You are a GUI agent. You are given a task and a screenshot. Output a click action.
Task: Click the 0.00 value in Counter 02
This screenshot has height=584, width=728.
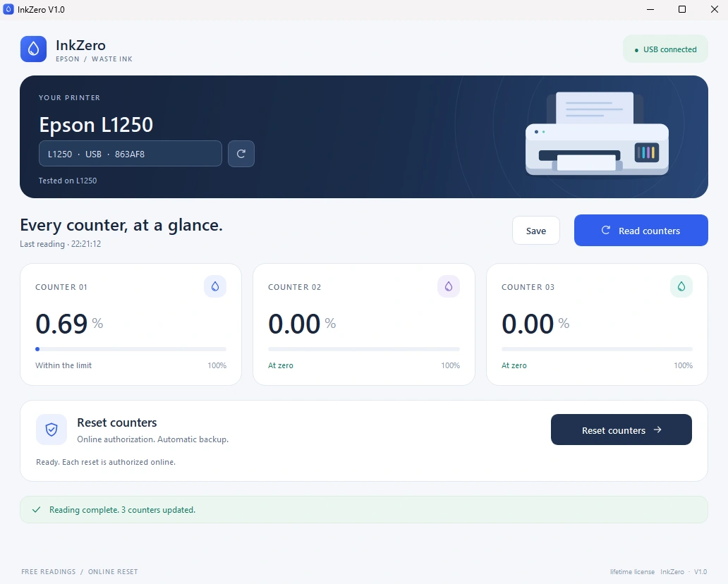(x=294, y=324)
